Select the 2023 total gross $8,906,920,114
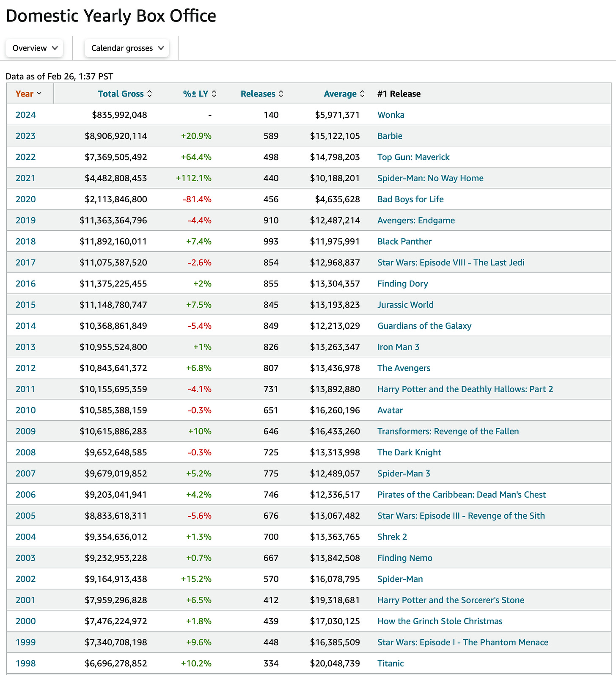 coord(116,136)
